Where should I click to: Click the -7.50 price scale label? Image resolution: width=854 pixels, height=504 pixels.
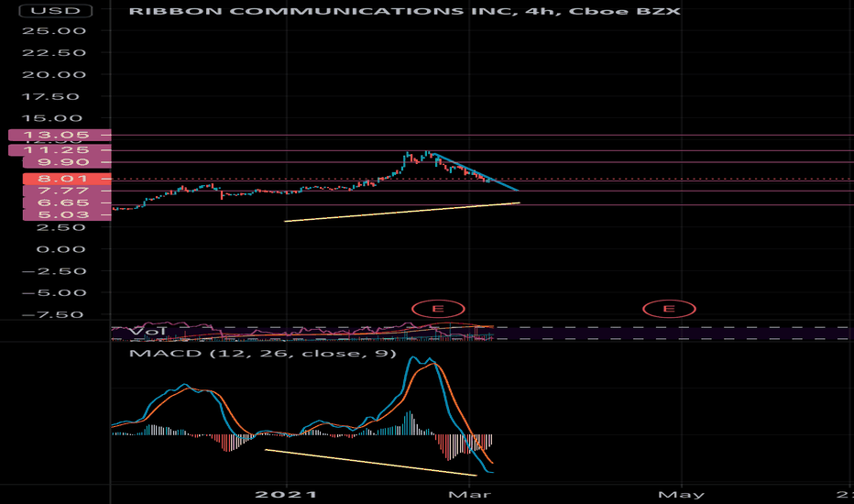coord(53,314)
